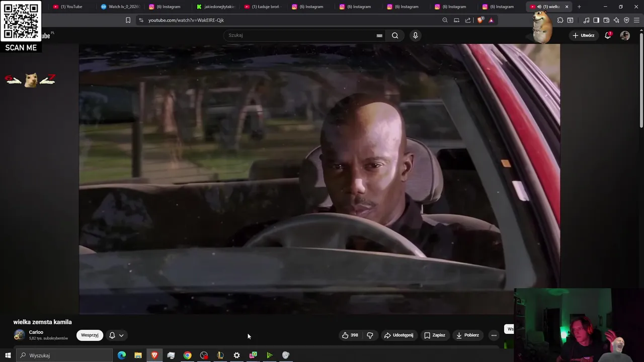Bookmark the page with the bookmark icon
Viewport: 644px width, 362px height.
click(128, 20)
